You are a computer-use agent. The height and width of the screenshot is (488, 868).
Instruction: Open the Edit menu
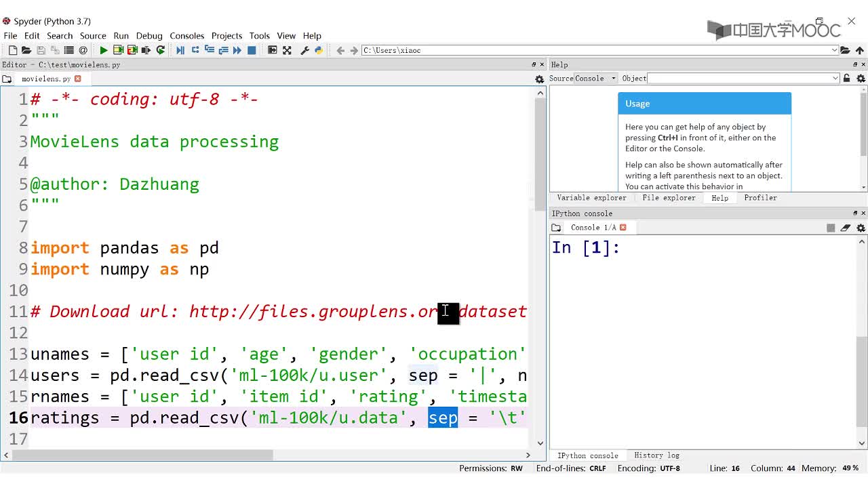(x=32, y=36)
